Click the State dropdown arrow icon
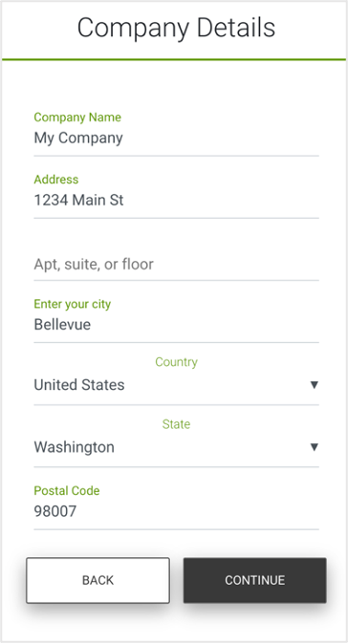The width and height of the screenshot is (348, 644). (x=314, y=447)
